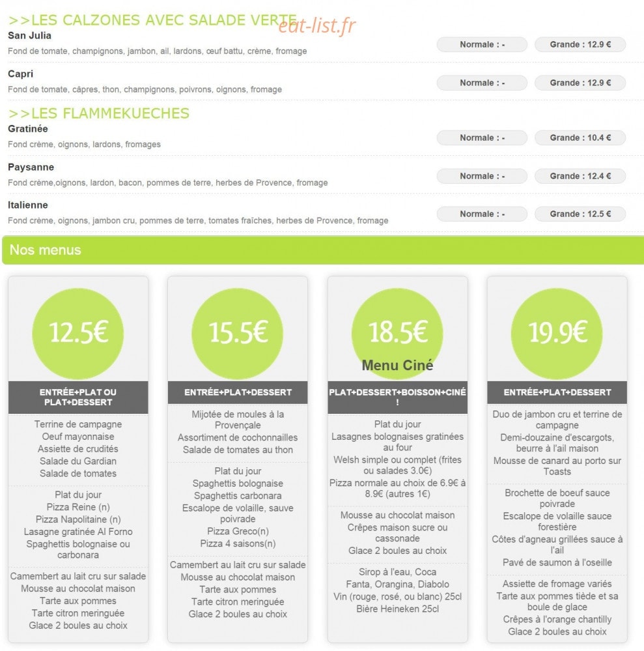Click Les Calzones avec salade verte heading

153,20
